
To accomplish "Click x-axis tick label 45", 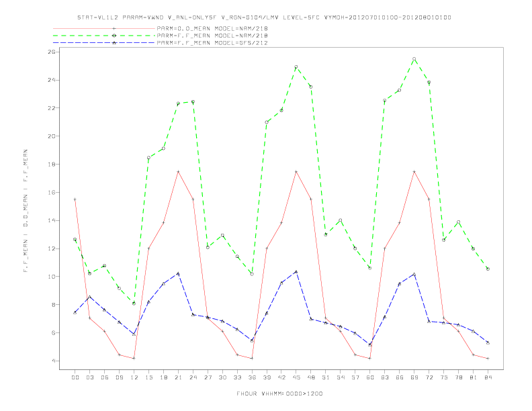I will pos(296,377).
